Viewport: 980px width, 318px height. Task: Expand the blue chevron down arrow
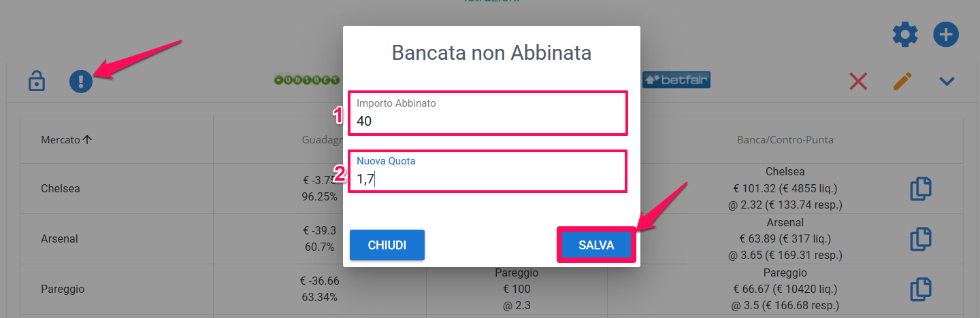(947, 82)
